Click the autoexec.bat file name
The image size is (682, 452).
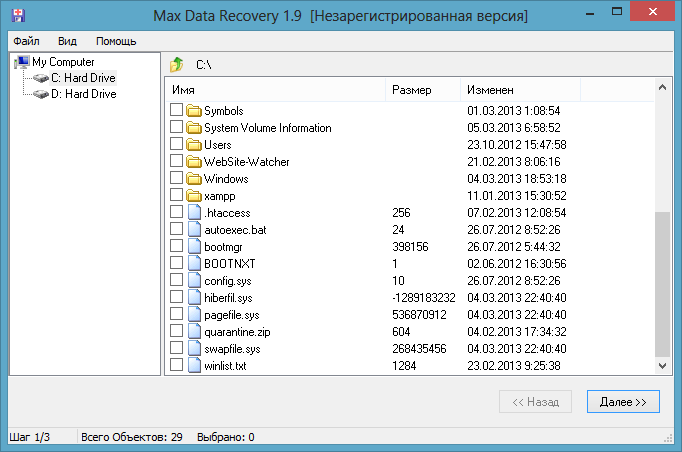pyautogui.click(x=235, y=230)
